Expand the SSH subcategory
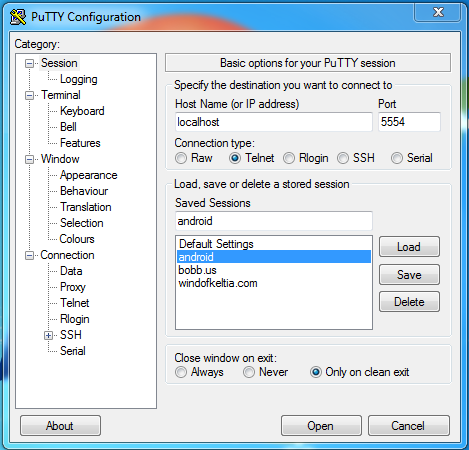 tap(49, 335)
